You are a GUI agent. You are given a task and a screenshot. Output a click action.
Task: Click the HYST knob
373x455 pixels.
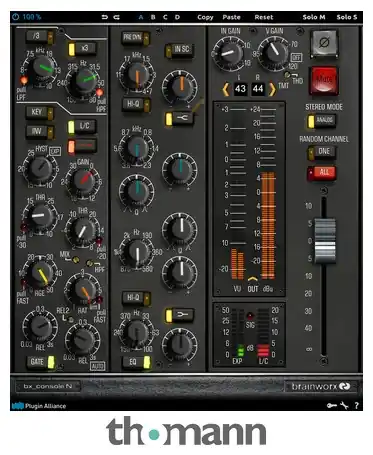pos(39,169)
